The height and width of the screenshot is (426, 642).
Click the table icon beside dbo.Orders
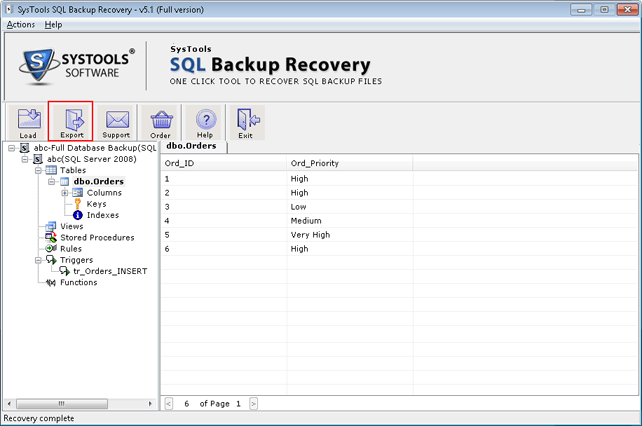coord(65,181)
